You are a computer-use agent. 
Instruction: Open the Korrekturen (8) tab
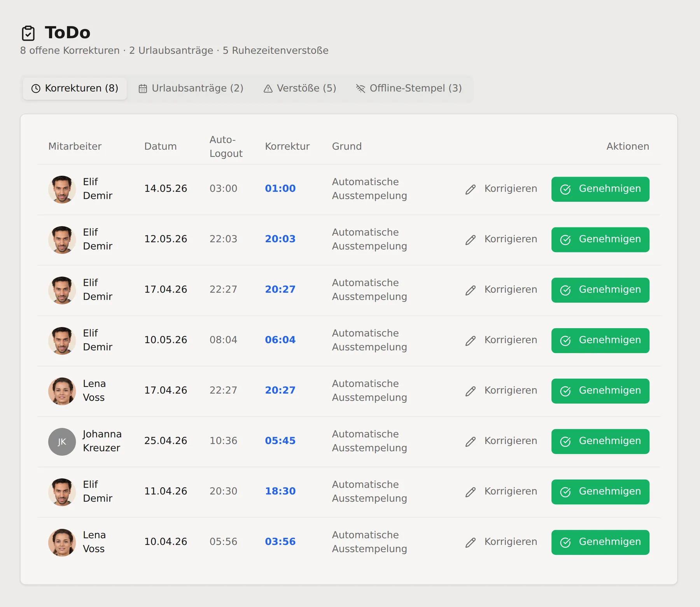pos(75,89)
